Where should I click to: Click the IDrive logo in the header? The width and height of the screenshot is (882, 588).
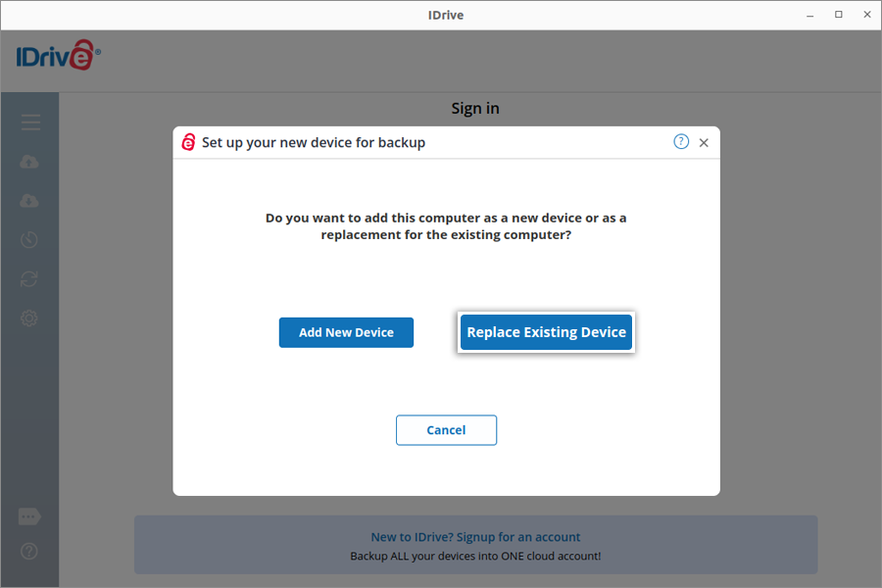coord(57,56)
